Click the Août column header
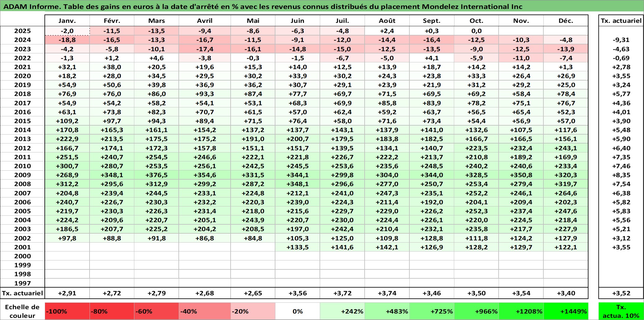 point(387,21)
